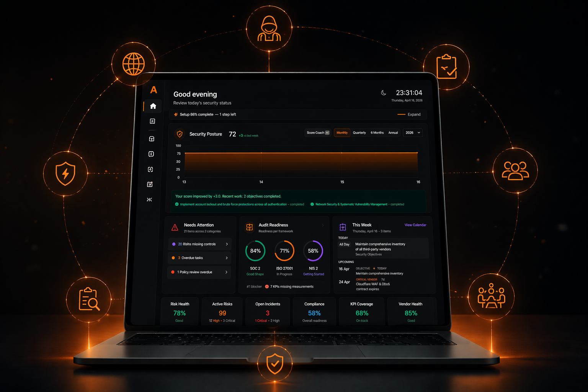Click the red blocker icon beside 7 KPIs
This screenshot has width=588, height=392.
pos(267,286)
